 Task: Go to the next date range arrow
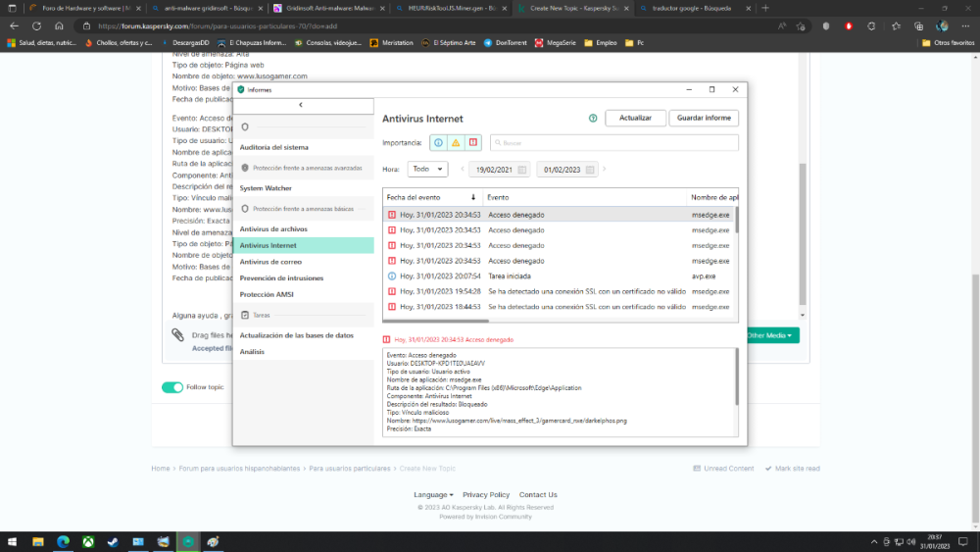pos(605,169)
